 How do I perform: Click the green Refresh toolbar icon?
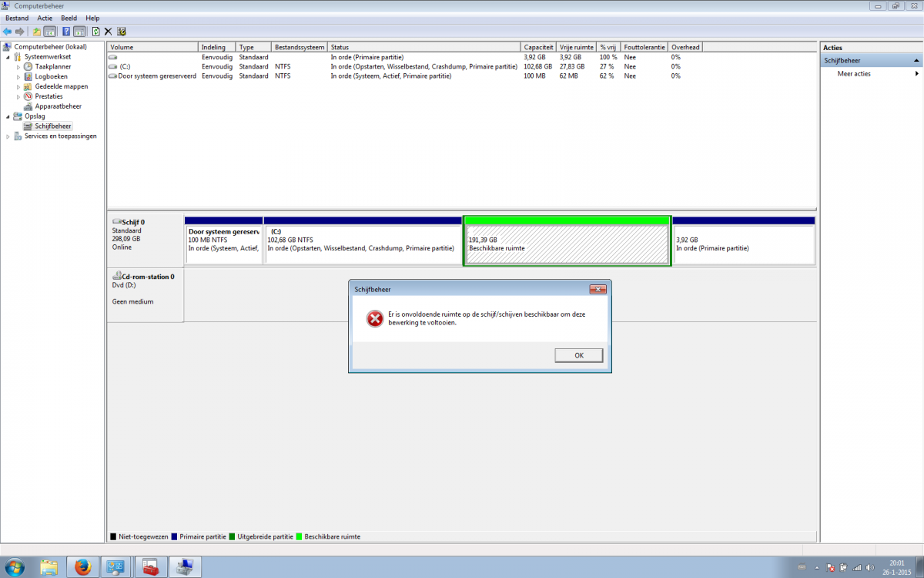tap(95, 32)
